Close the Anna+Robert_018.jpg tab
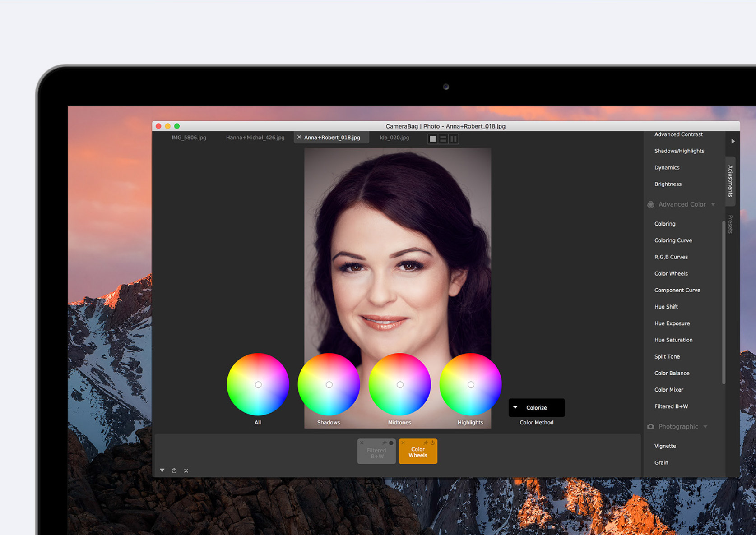756x535 pixels. point(299,137)
